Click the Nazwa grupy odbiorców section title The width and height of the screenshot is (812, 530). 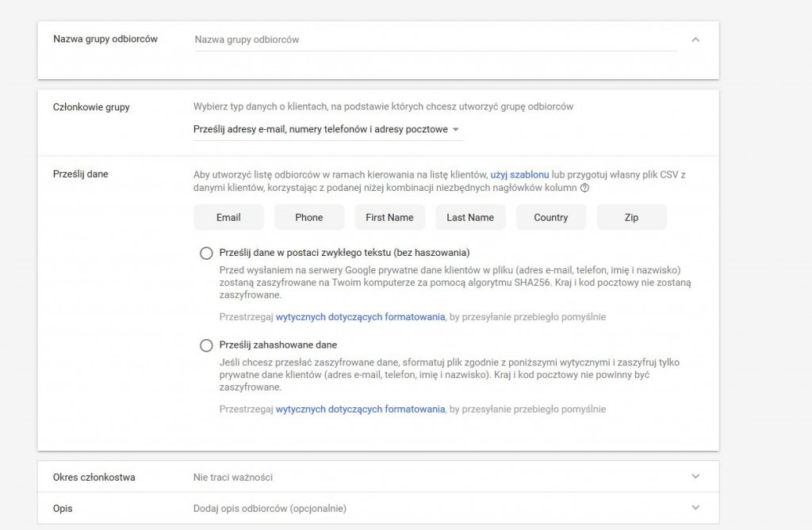105,39
